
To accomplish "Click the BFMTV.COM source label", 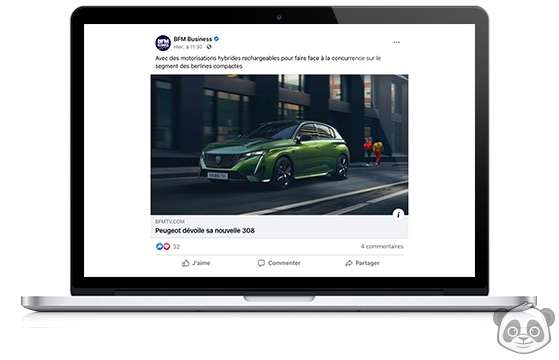I will click(170, 221).
